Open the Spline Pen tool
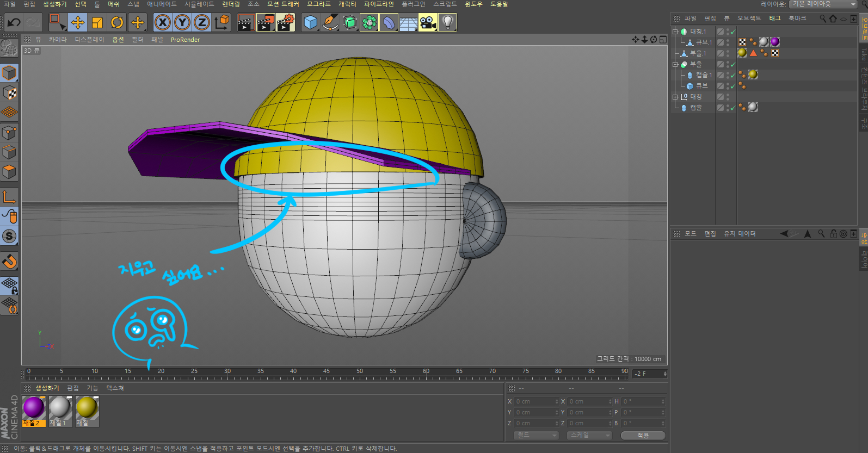This screenshot has width=868, height=453. [x=330, y=23]
